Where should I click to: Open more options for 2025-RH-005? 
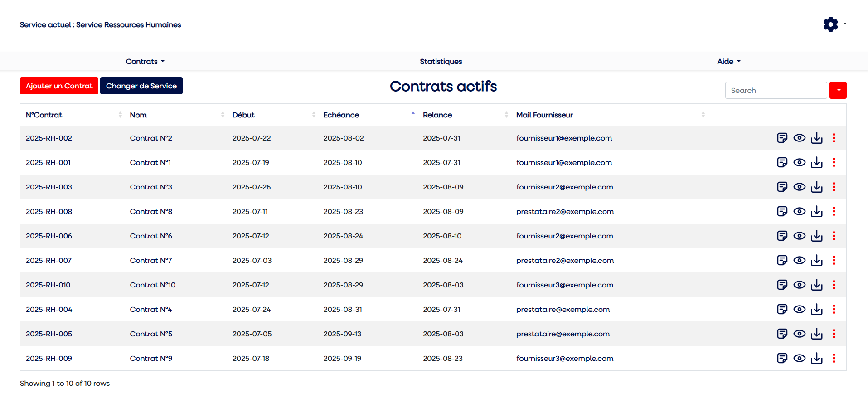[x=834, y=334]
